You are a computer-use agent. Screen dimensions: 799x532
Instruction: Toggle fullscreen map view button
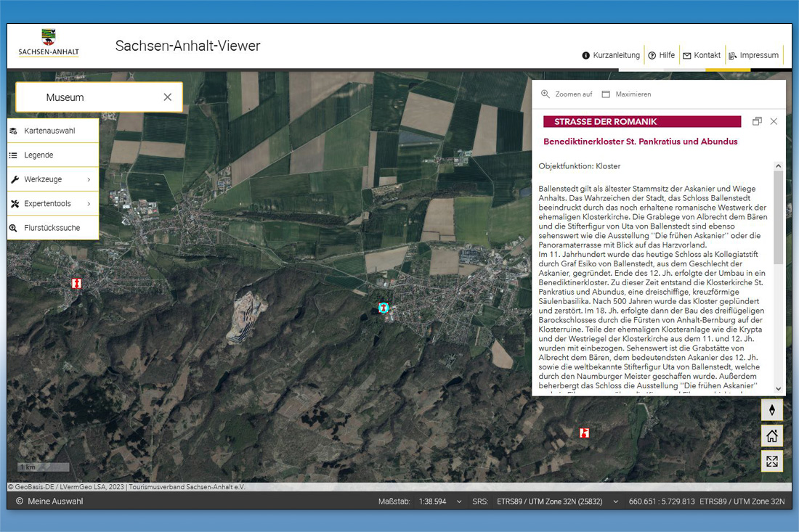coord(771,462)
